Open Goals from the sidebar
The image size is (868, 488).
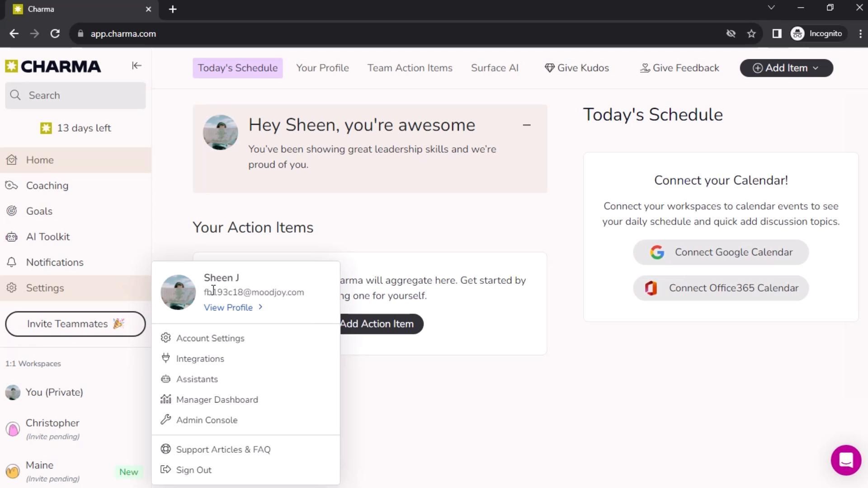pyautogui.click(x=39, y=211)
